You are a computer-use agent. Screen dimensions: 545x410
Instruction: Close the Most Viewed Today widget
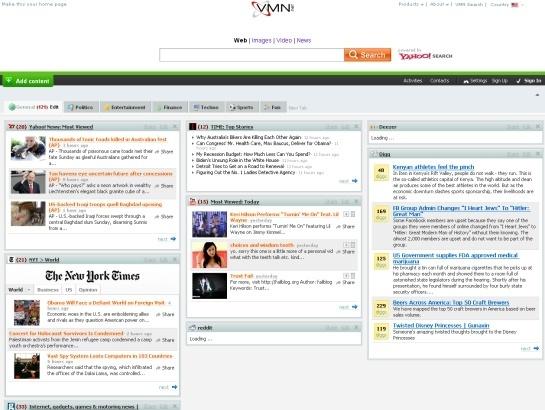356,202
